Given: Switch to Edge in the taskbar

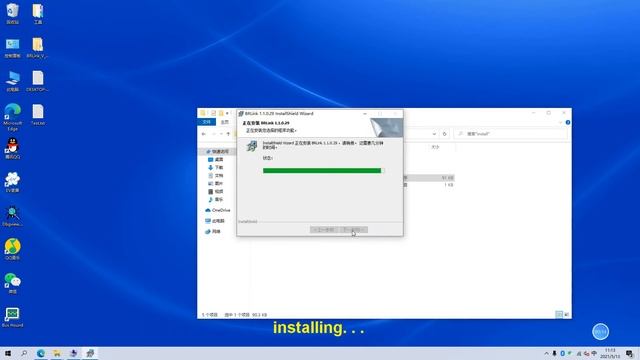Looking at the screenshot, I should (x=41, y=353).
